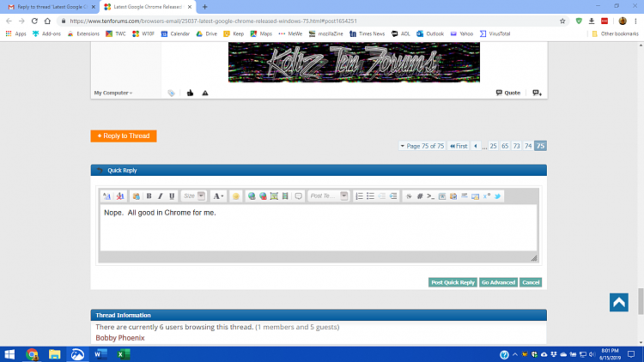This screenshot has height=362, width=644.
Task: Go to previous page with left arrow
Action: tap(476, 146)
